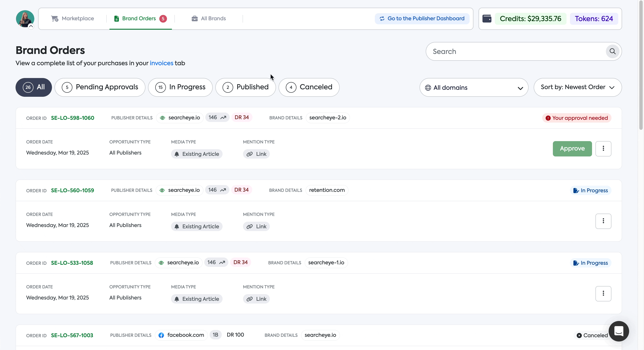The image size is (644, 350).
Task: Open the chat support bubble
Action: pos(618,331)
